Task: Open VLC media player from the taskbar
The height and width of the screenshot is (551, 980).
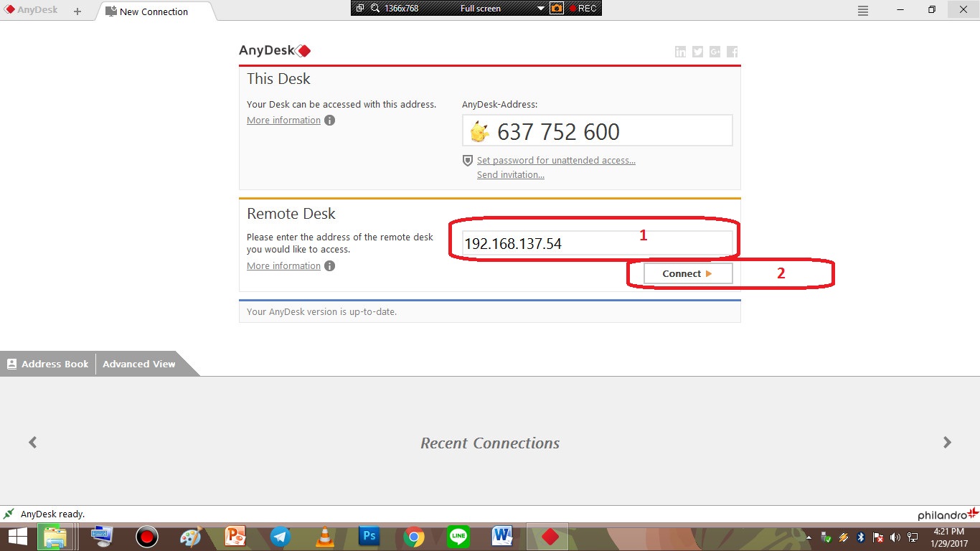Action: click(x=325, y=537)
